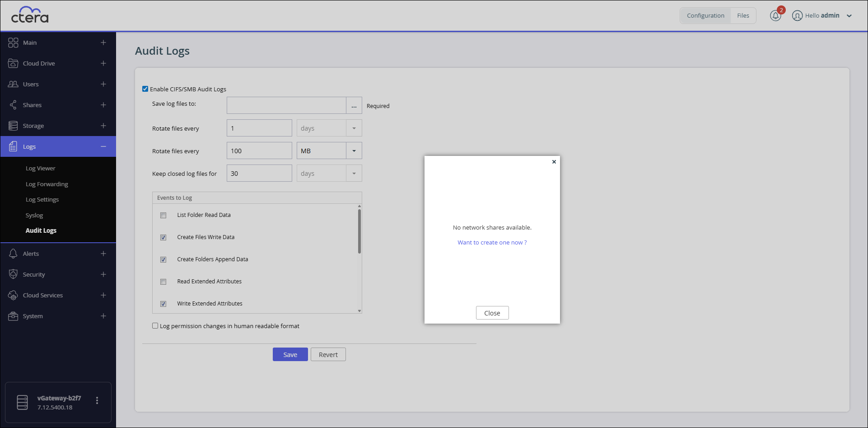Click the browse '...' button for log path
Screen dimensions: 868x428
click(354, 106)
